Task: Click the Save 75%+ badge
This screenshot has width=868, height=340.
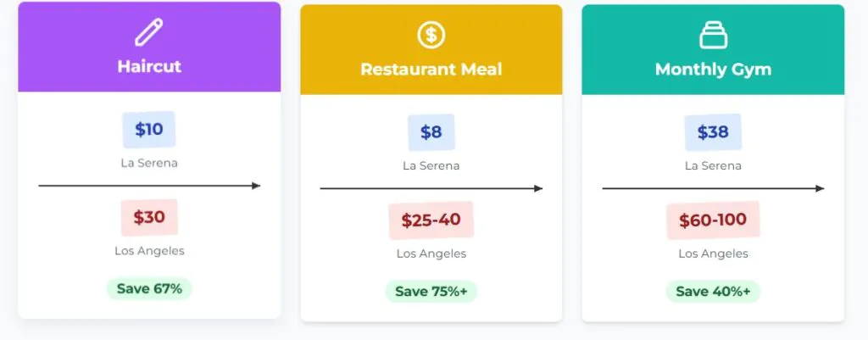Action: 431,292
